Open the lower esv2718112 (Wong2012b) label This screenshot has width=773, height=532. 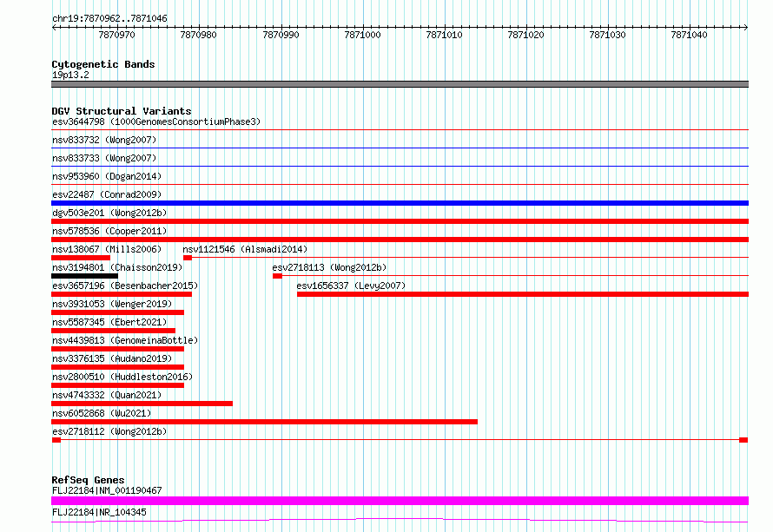(x=109, y=431)
